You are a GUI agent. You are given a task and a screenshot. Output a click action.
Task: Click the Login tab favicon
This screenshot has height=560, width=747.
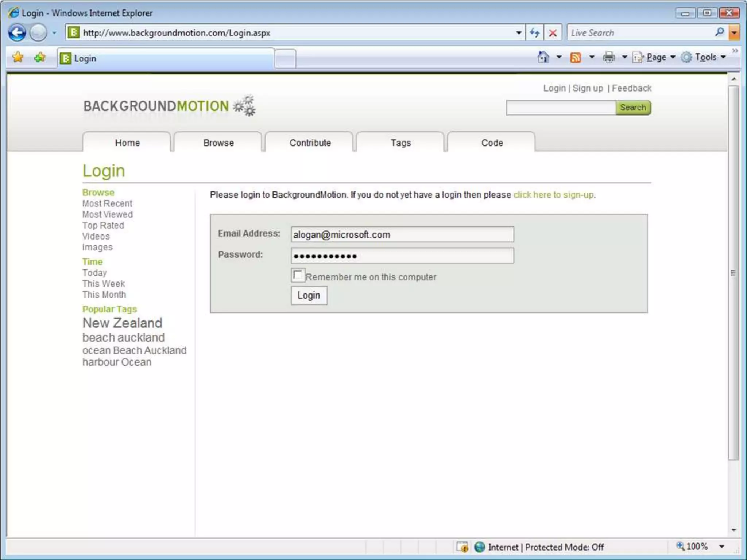(x=65, y=58)
